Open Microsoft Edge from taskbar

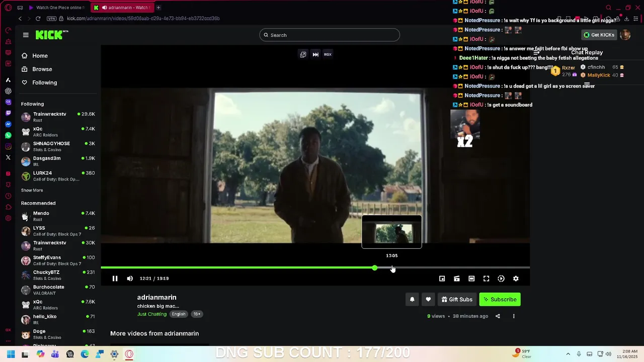pyautogui.click(x=85, y=354)
